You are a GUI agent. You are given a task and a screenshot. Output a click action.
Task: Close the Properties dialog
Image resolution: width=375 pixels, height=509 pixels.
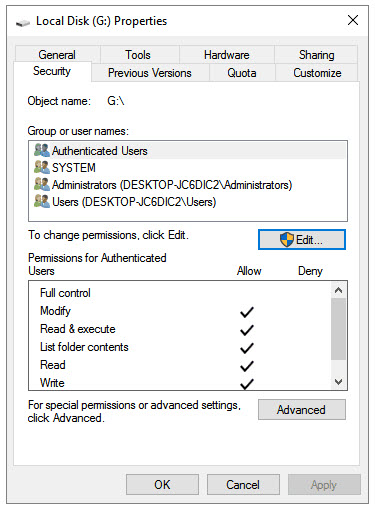pyautogui.click(x=353, y=20)
